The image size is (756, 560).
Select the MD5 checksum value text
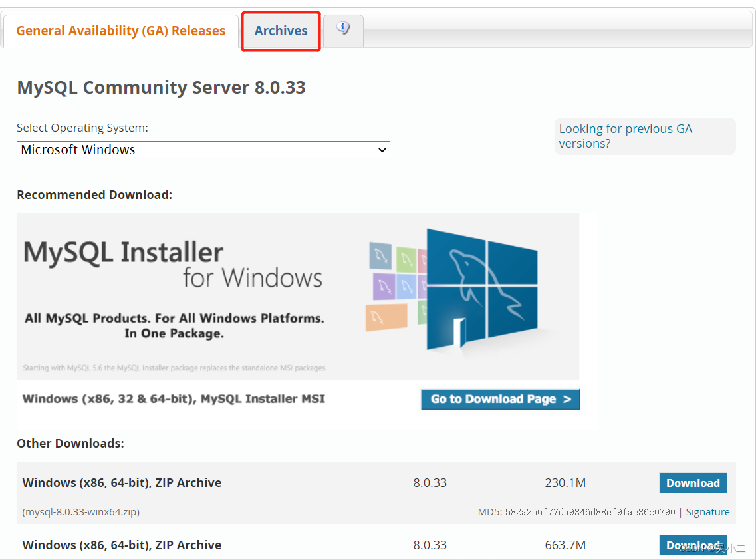coord(590,512)
